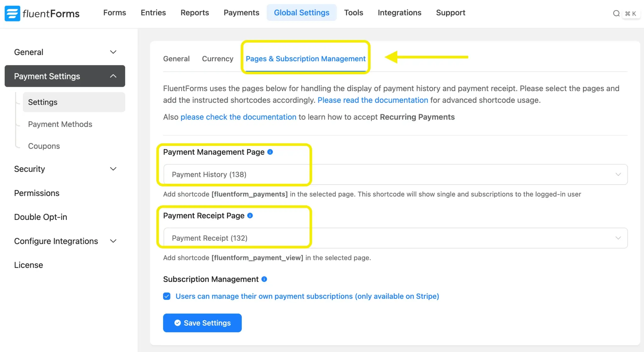Select Settings under Payment Settings

coord(74,102)
